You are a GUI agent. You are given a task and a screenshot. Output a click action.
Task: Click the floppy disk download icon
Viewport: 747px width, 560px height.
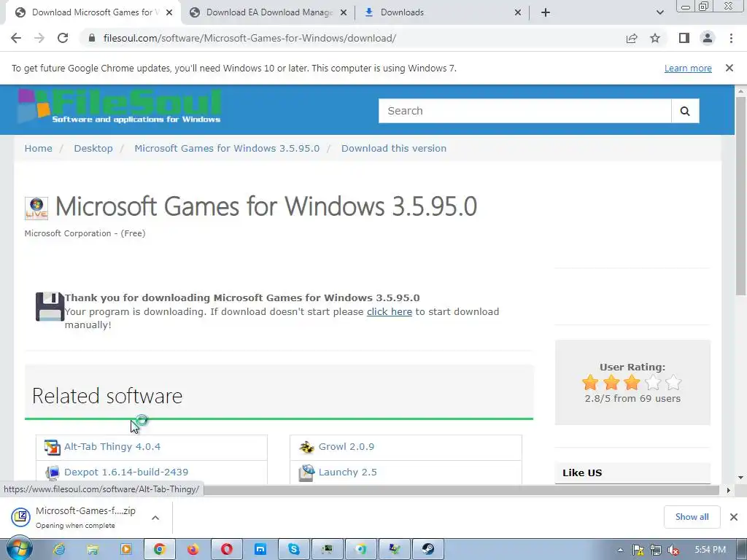(x=50, y=307)
